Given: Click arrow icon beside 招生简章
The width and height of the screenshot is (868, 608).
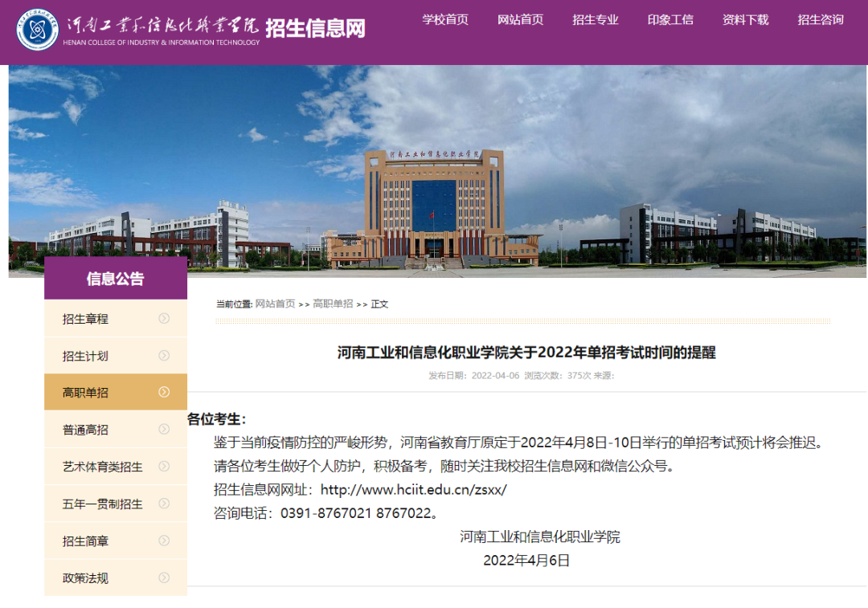Looking at the screenshot, I should point(164,541).
